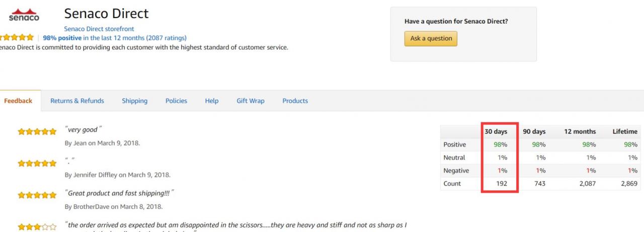This screenshot has width=644, height=232.
Task: View the Products tab
Action: (295, 101)
